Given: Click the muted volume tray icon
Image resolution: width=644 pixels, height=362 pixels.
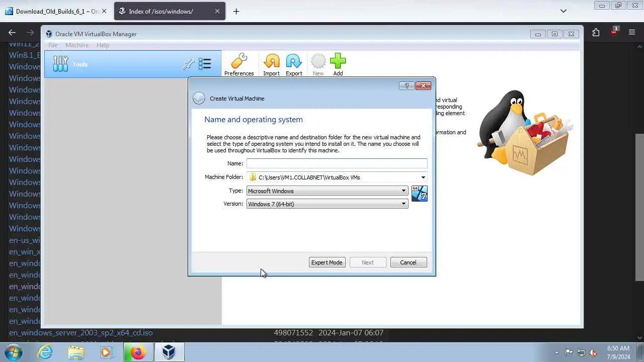Looking at the screenshot, I should [594, 352].
